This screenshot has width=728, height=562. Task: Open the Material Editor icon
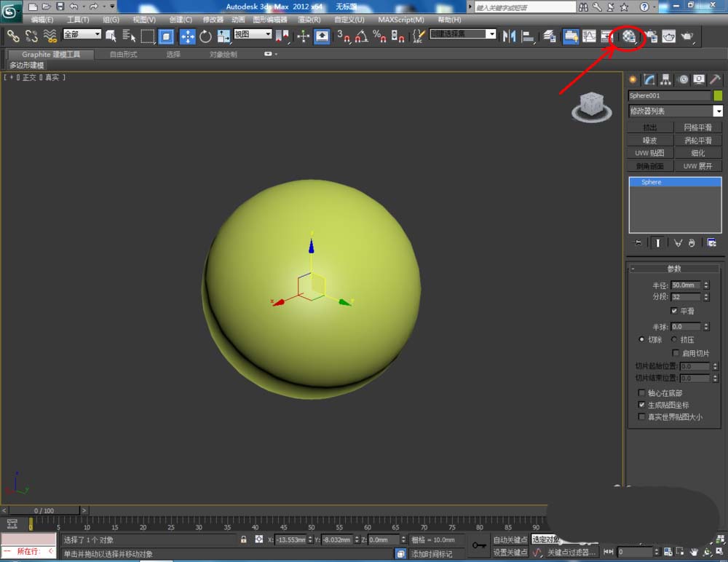coord(629,36)
